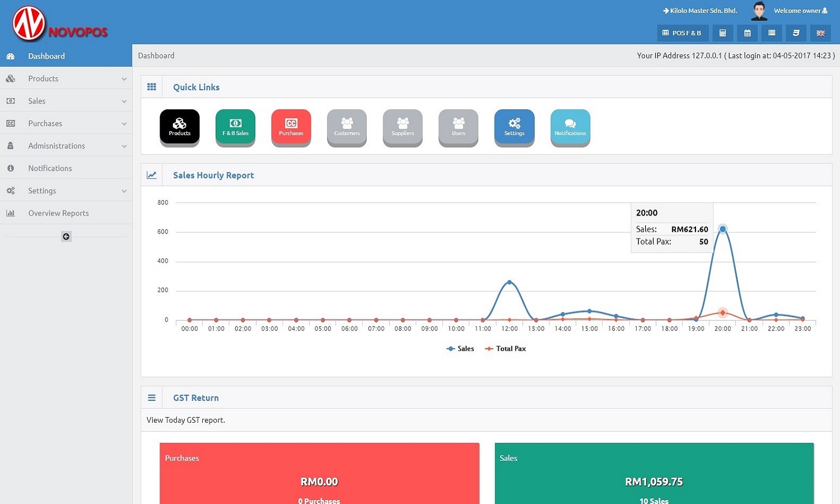
Task: Open the Notifications quick link tile
Action: pyautogui.click(x=570, y=127)
